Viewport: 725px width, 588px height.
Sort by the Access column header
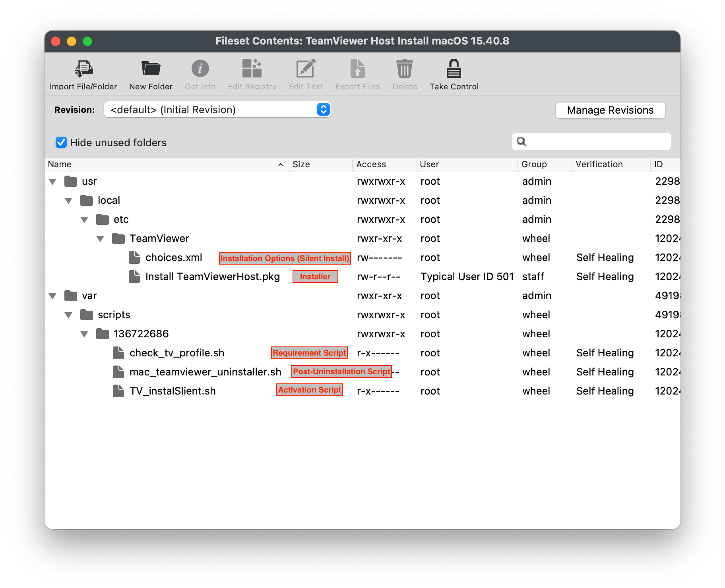[384, 164]
